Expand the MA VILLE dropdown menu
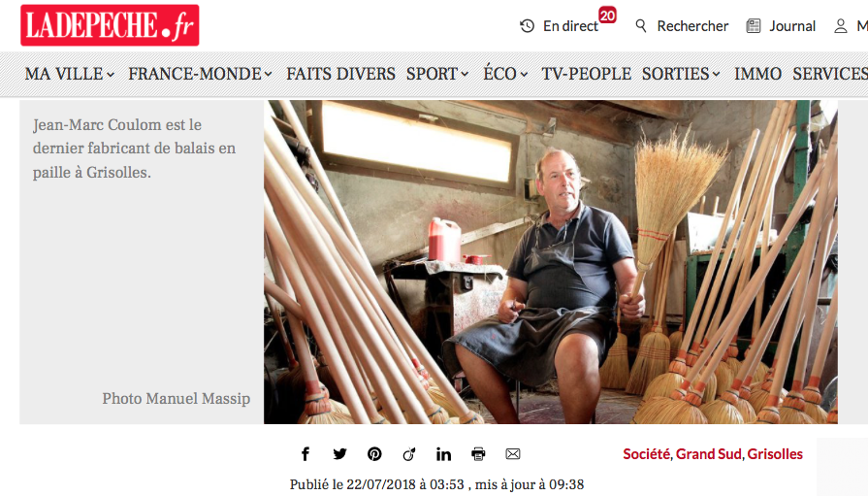Viewport: 868px width, 496px height. [70, 74]
